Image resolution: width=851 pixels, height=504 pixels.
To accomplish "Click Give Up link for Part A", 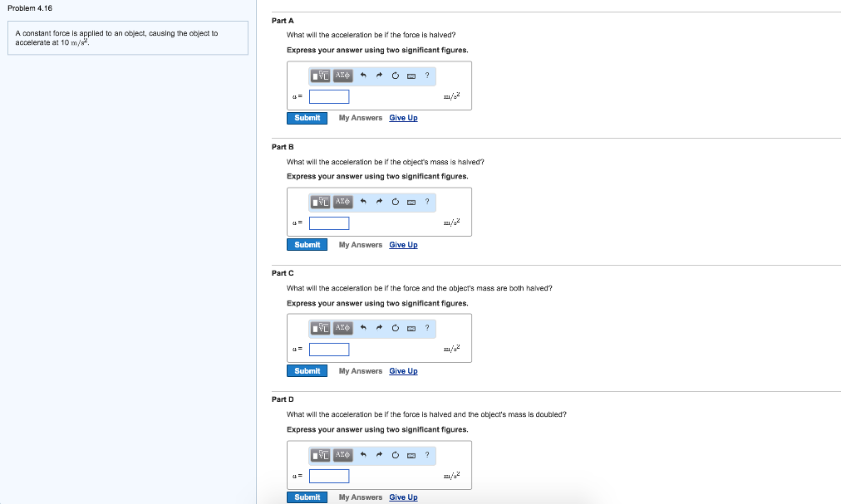I will coord(403,118).
